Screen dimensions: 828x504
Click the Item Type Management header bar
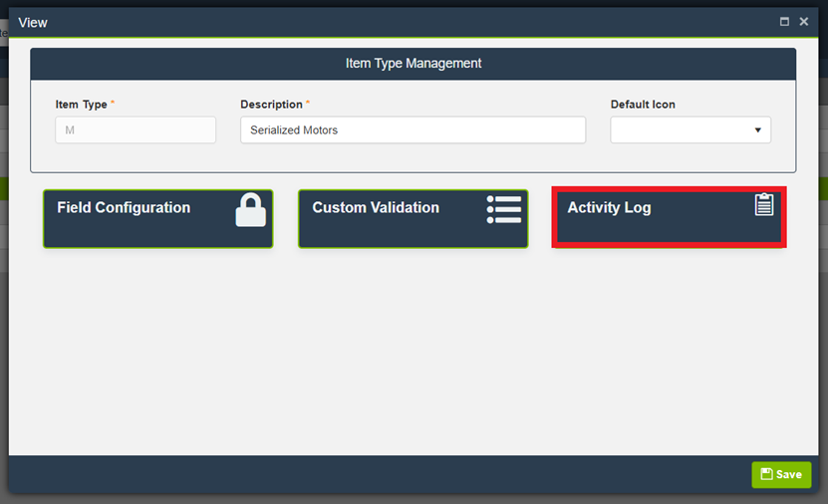pos(413,64)
